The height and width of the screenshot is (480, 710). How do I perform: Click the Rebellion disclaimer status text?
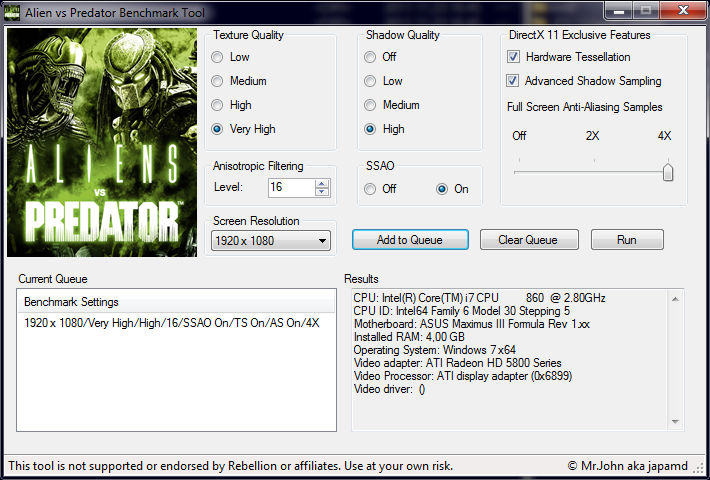(230, 466)
